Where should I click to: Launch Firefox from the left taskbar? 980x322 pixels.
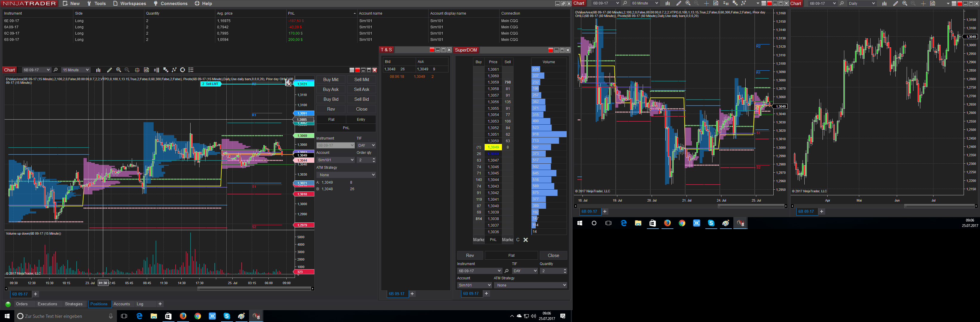[183, 316]
